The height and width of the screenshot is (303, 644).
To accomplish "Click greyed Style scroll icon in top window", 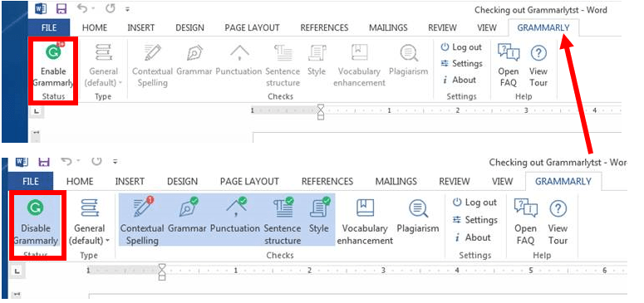I will [x=317, y=53].
